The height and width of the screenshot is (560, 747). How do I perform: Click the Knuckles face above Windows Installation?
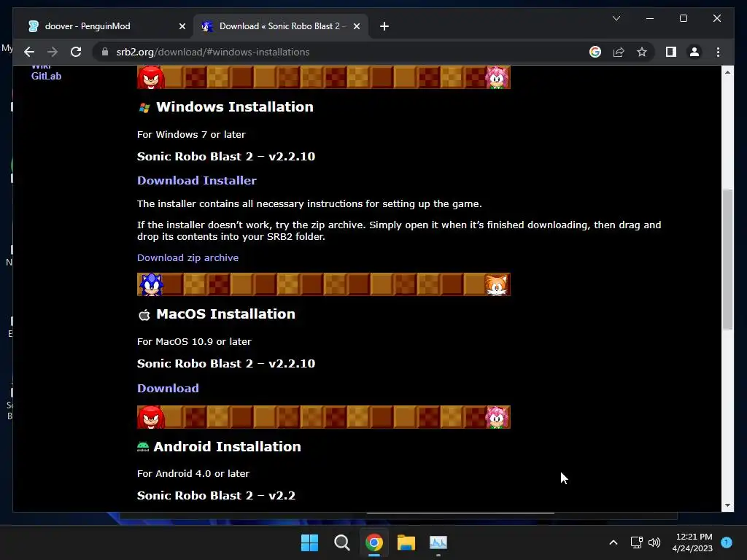pos(151,77)
